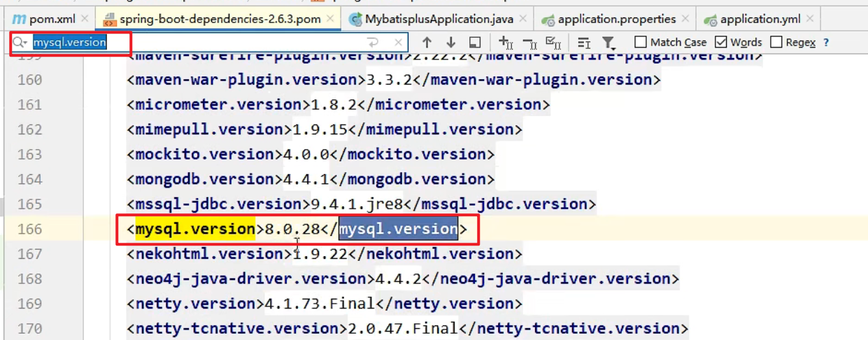Close the pom.xml tab
Viewport: 868px width, 340px height.
pyautogui.click(x=85, y=19)
